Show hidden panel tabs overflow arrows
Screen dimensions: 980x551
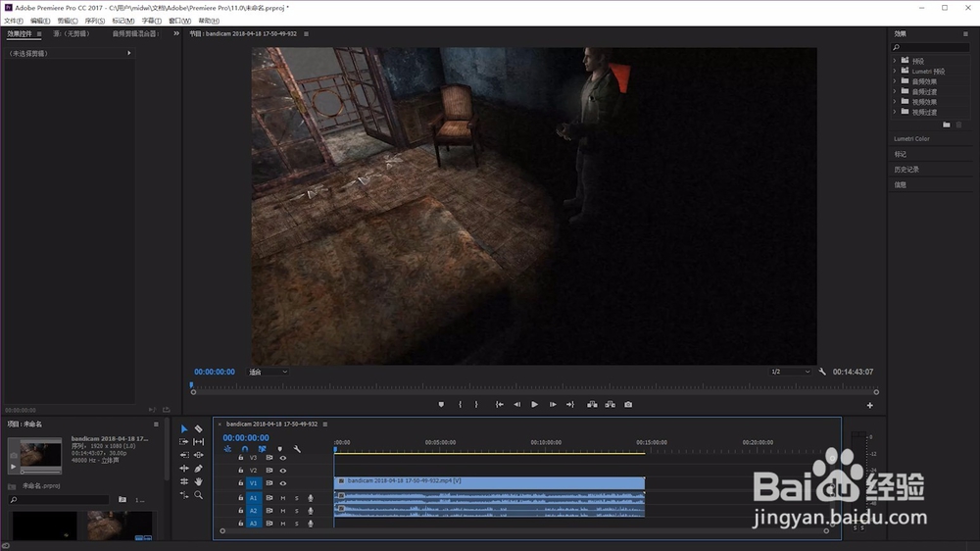point(176,33)
